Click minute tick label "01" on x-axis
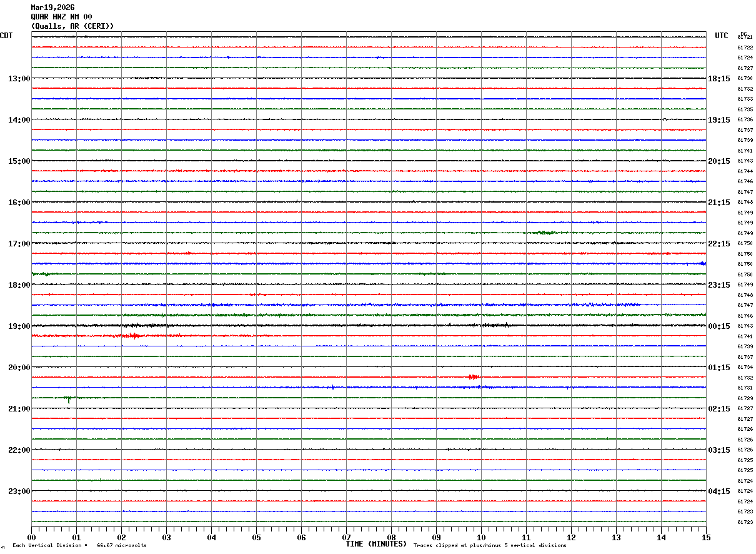Viewport: 756px width, 554px height. 76,538
